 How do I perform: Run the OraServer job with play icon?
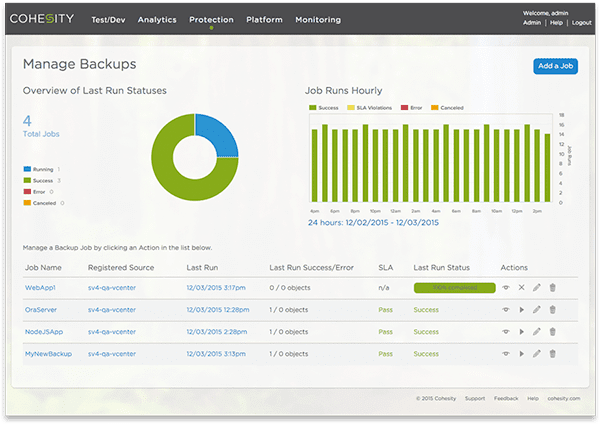(522, 310)
